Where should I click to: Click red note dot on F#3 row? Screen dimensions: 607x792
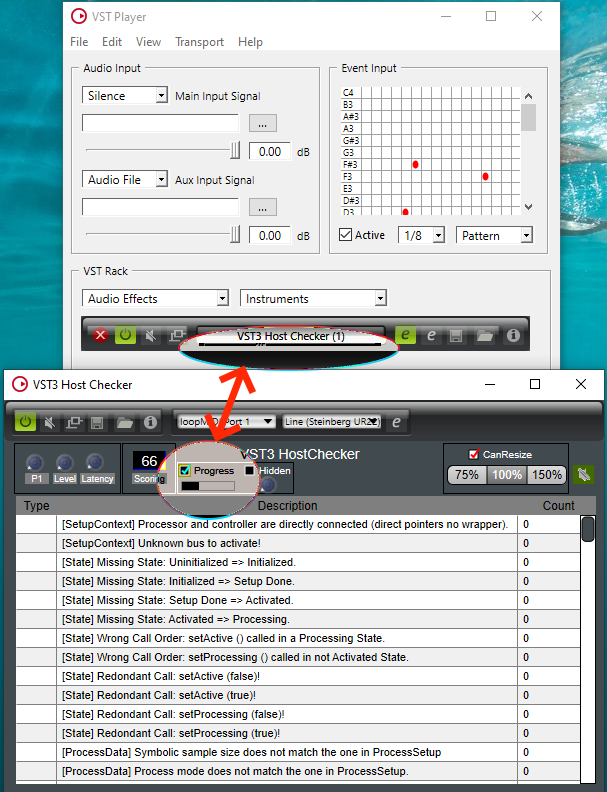coord(415,165)
